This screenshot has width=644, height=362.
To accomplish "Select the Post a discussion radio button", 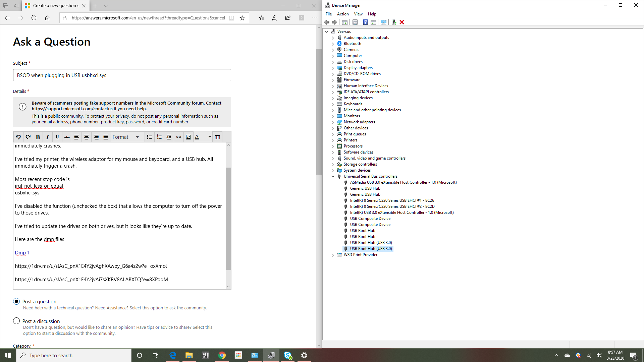I will [16, 321].
